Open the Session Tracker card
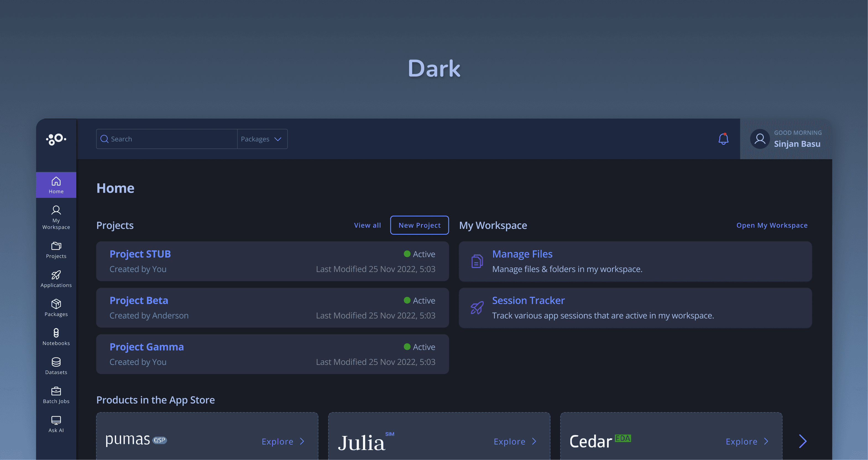 (635, 307)
